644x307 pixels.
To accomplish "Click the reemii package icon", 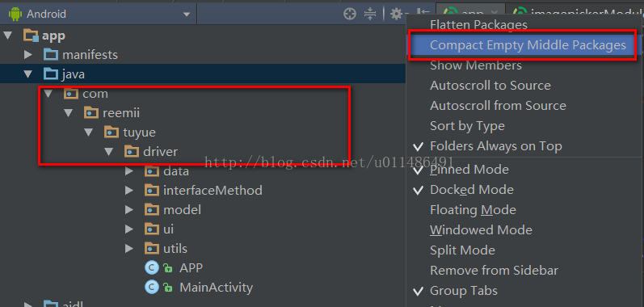I will (x=91, y=113).
